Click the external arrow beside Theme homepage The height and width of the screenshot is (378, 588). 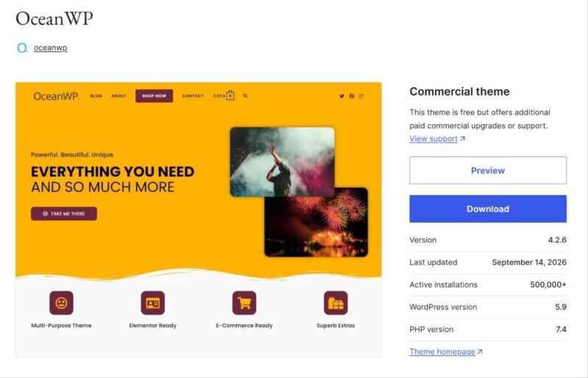tap(480, 352)
